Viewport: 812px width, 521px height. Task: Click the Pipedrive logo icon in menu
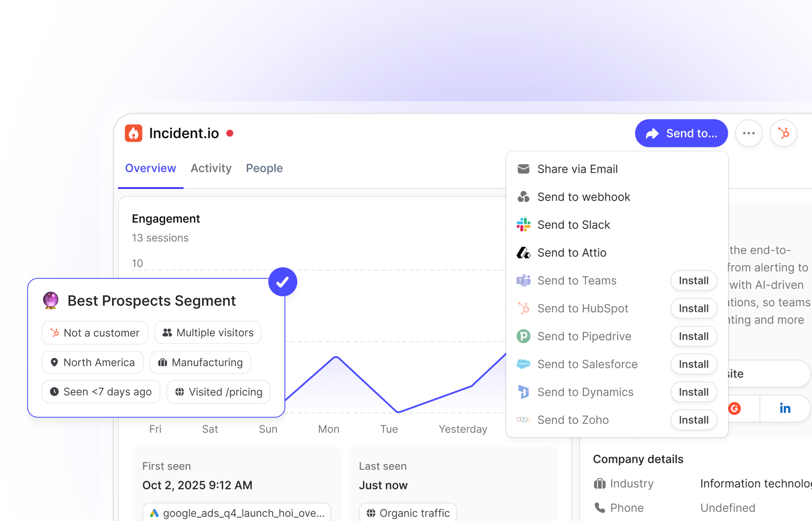[x=524, y=336]
